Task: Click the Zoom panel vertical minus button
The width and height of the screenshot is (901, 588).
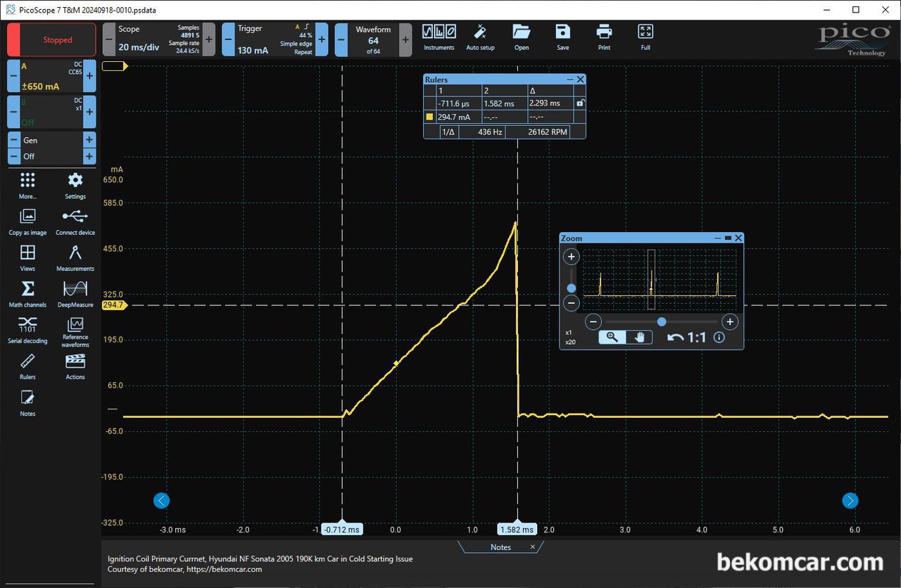Action: pyautogui.click(x=572, y=304)
